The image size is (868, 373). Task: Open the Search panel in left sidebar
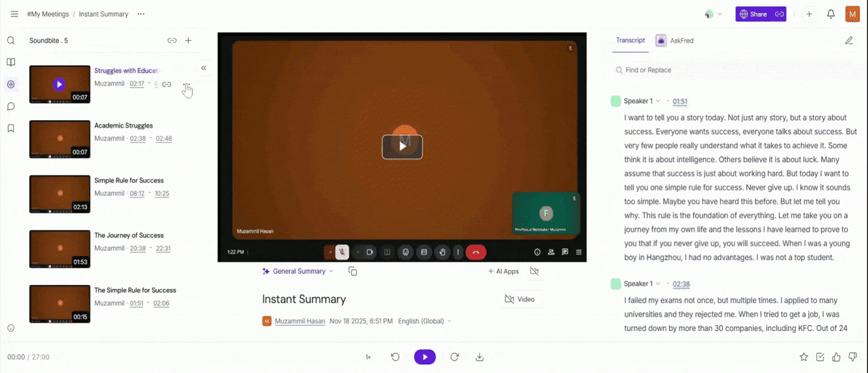[11, 41]
